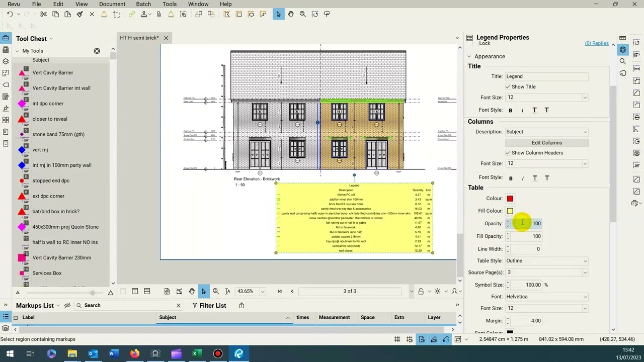The image size is (644, 362).
Task: Click the hyperlink chain icon
Action: click(132, 15)
